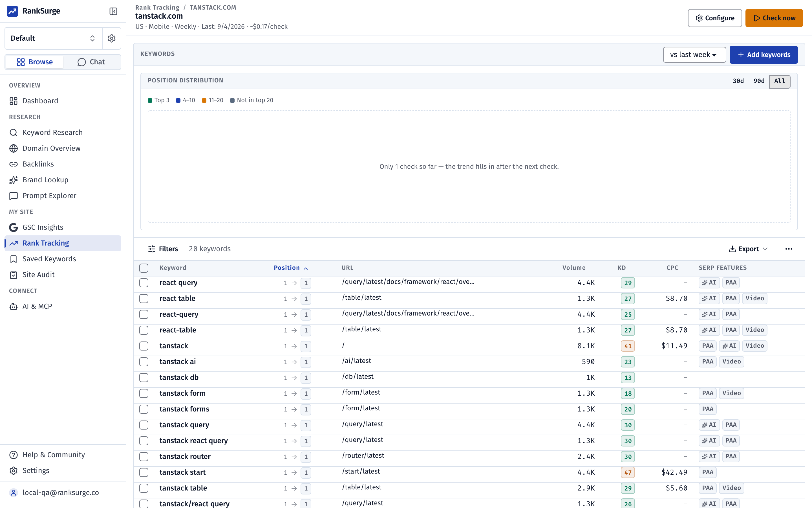Screen dimensions: 812x508
Task: Expand the Export dropdown
Action: (748, 249)
